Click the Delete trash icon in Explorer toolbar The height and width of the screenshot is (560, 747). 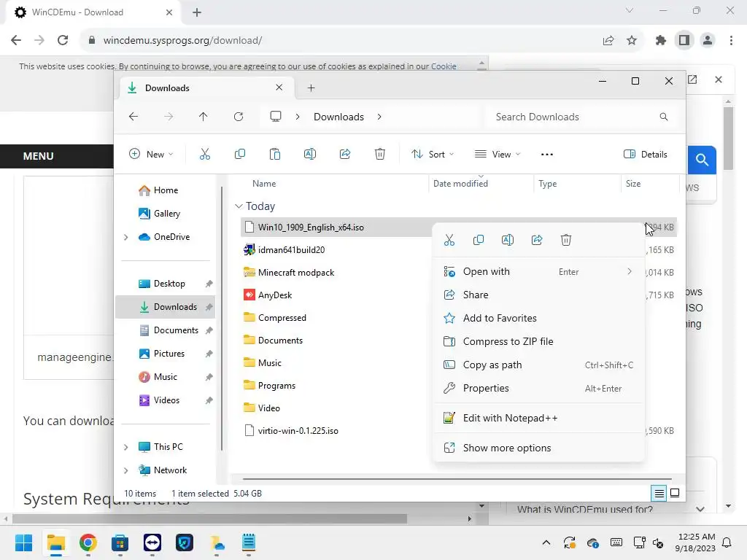pos(379,154)
